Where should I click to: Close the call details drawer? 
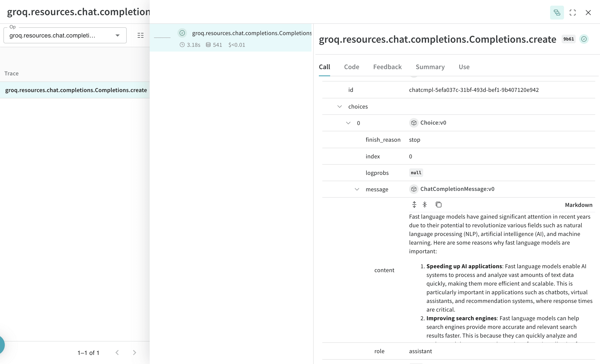click(588, 12)
